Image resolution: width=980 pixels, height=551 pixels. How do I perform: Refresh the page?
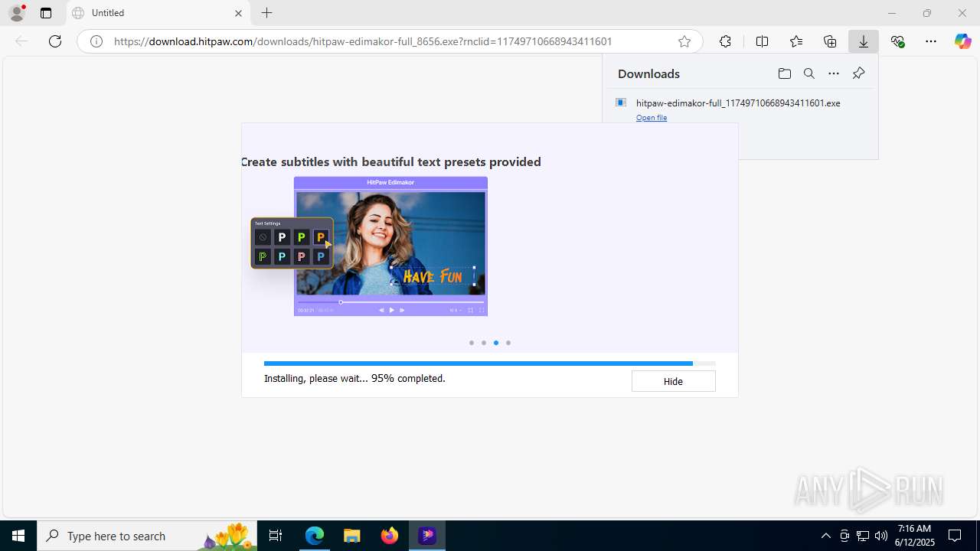click(55, 41)
